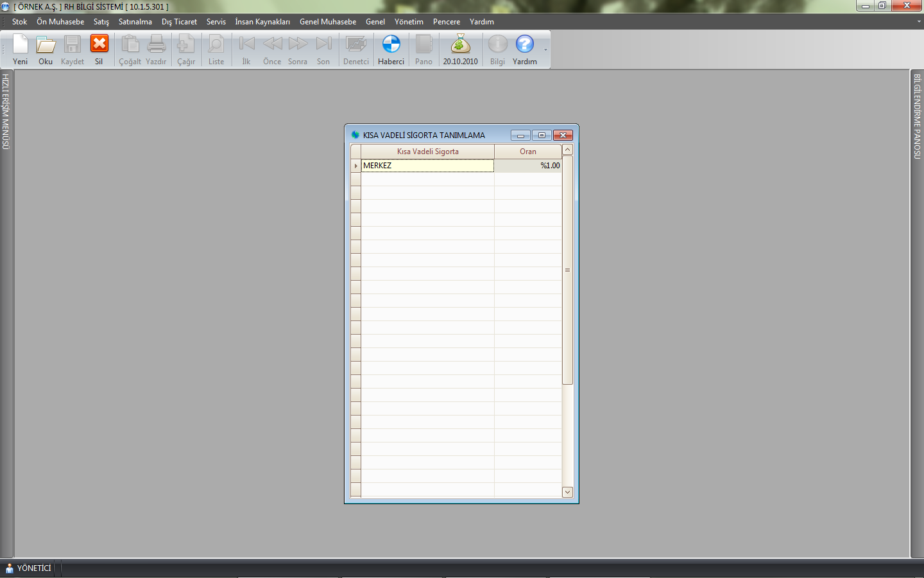The image size is (924, 578).
Task: Click the 20.10.2010 date icon
Action: pos(460,45)
